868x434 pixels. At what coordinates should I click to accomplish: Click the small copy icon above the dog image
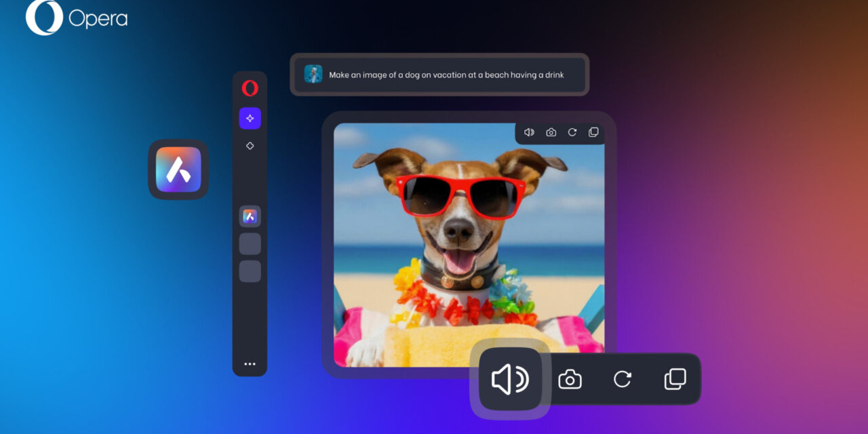point(593,132)
